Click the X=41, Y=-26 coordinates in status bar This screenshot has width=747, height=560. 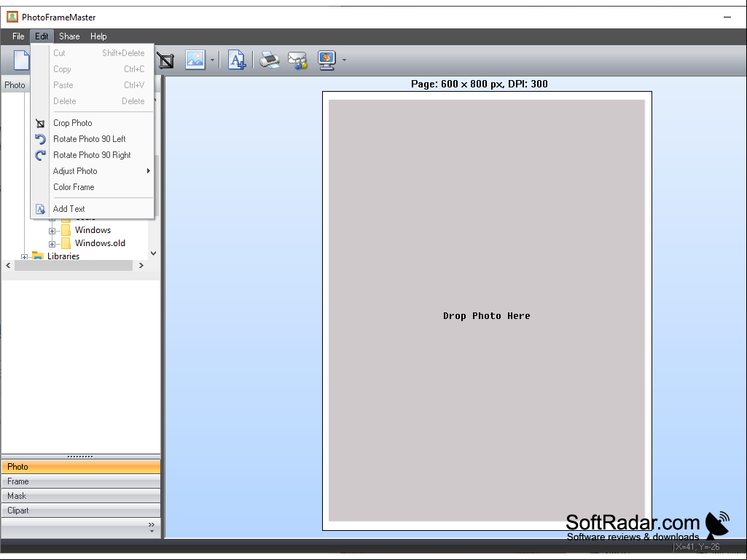697,547
